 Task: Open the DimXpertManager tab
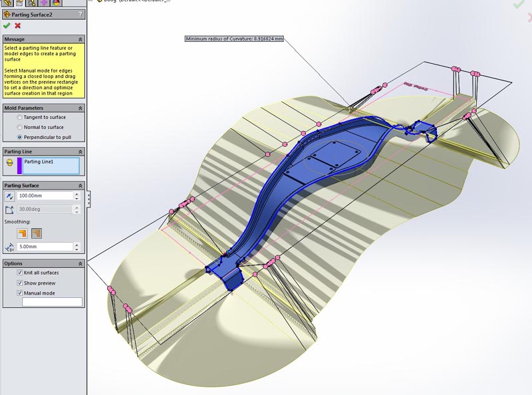pos(44,3)
